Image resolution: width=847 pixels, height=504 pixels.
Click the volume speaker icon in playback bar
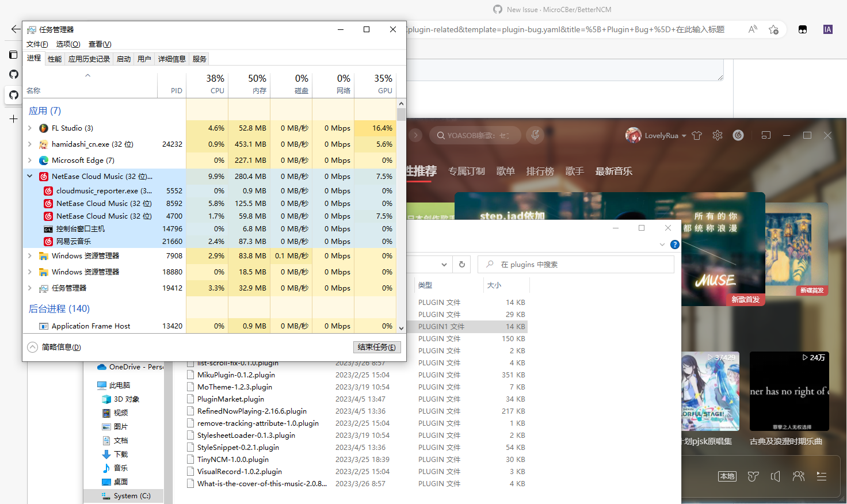pyautogui.click(x=775, y=476)
